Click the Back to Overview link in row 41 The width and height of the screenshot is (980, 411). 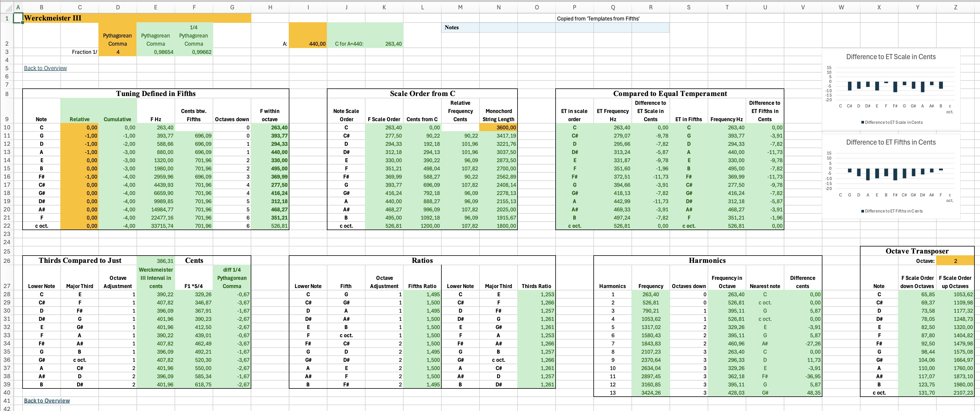pos(47,400)
